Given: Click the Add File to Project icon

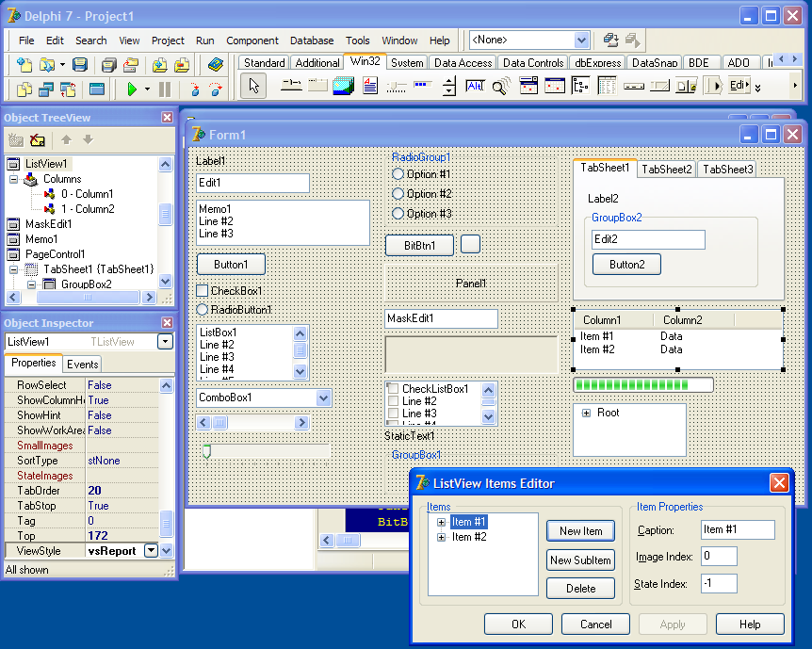Looking at the screenshot, I should [159, 65].
